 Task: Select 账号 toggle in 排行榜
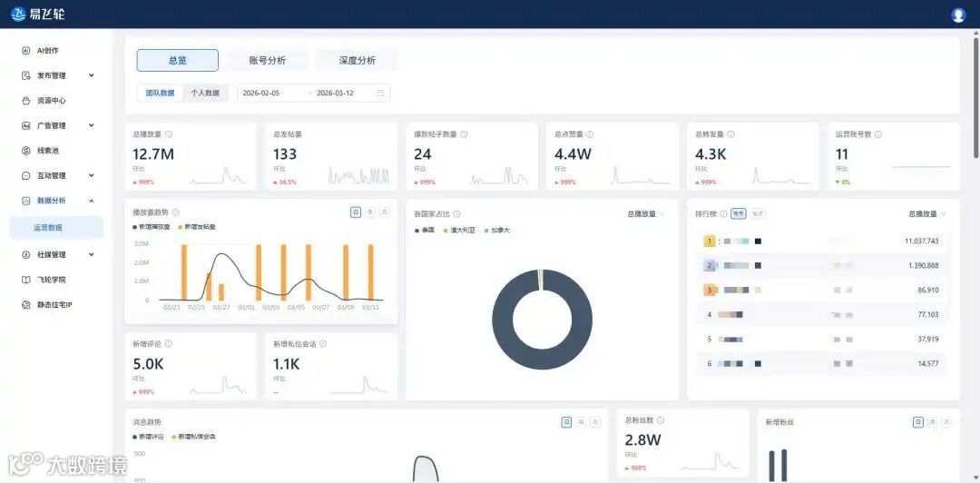coord(738,214)
